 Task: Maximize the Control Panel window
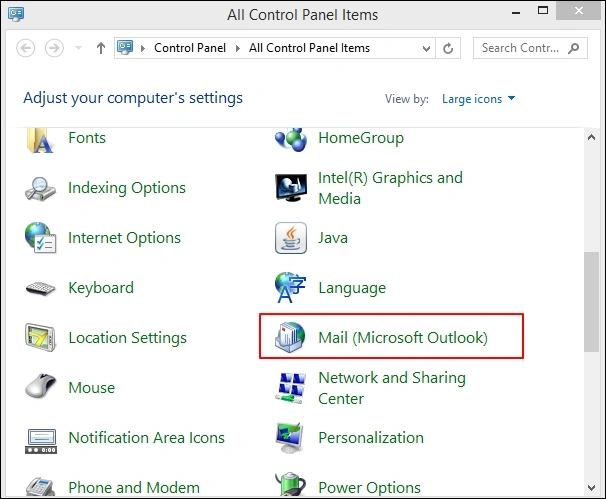[543, 11]
